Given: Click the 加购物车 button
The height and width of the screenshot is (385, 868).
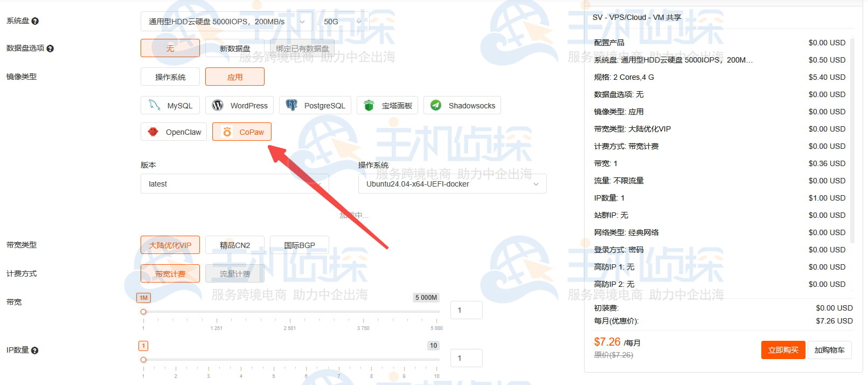Looking at the screenshot, I should 830,350.
